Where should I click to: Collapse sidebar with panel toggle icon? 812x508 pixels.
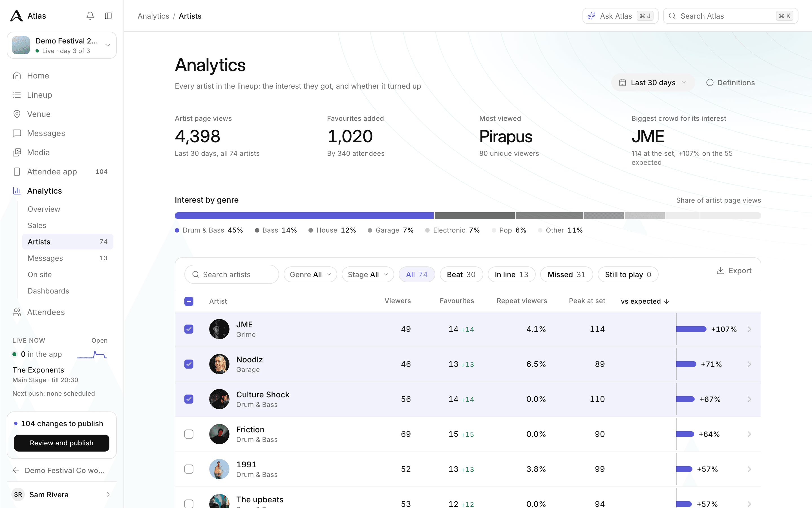coord(108,16)
